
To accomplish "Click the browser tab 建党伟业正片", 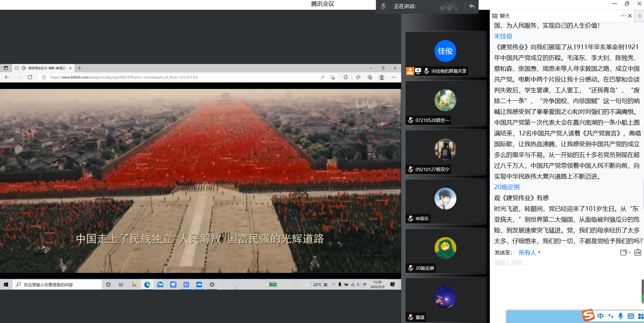I will click(x=43, y=68).
